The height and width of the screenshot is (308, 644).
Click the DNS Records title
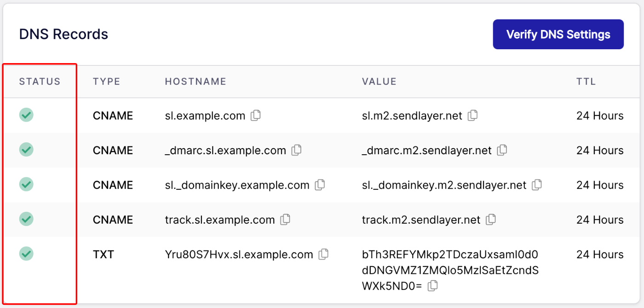[63, 34]
